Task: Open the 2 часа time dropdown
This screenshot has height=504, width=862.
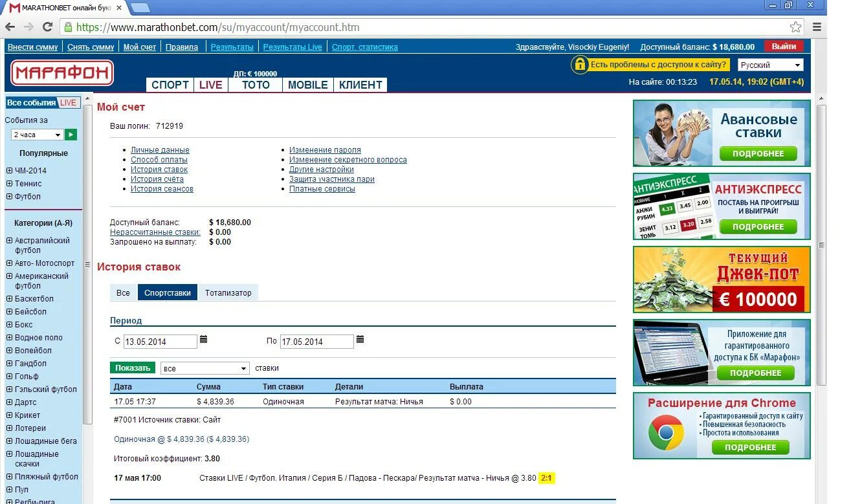Action: (37, 135)
